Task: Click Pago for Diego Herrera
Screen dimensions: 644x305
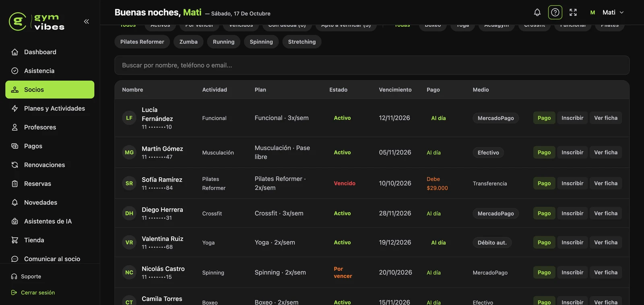Action: pyautogui.click(x=544, y=213)
